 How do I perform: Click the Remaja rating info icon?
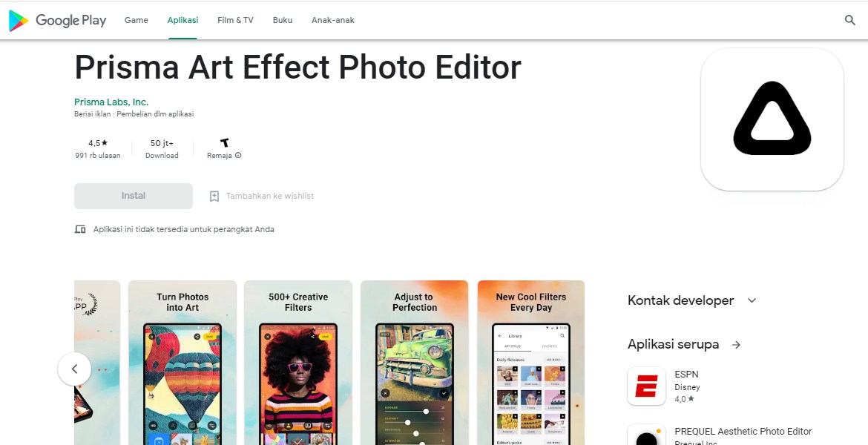pyautogui.click(x=238, y=156)
